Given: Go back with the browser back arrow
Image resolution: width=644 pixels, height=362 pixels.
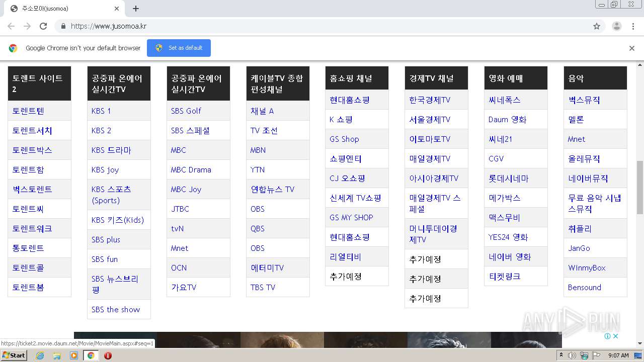Looking at the screenshot, I should (x=11, y=26).
